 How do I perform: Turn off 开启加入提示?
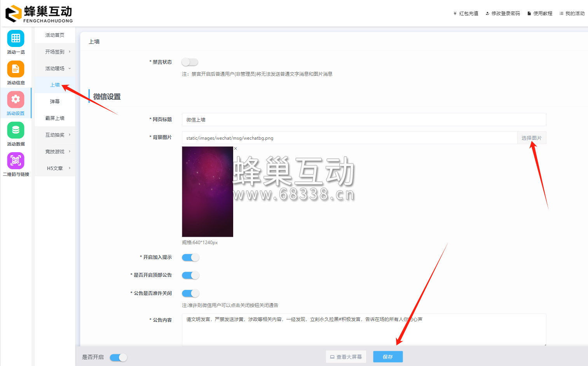190,257
